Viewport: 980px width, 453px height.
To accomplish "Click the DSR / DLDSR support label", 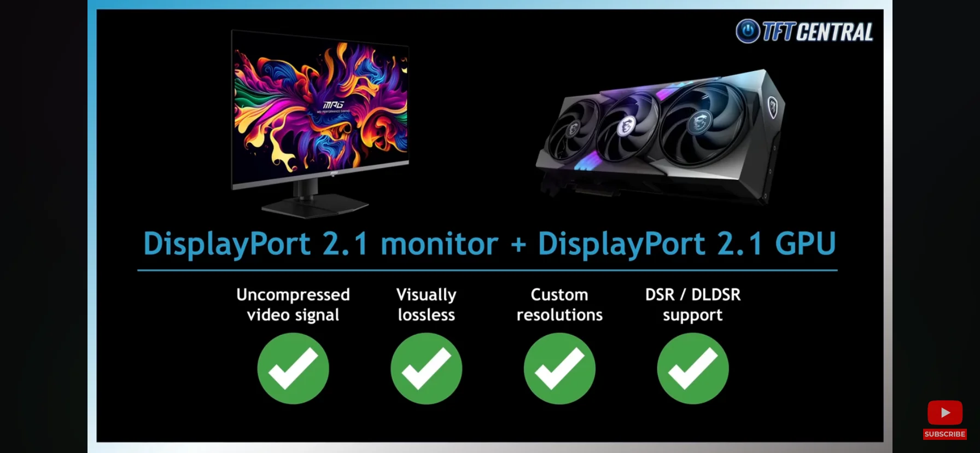I will point(693,305).
